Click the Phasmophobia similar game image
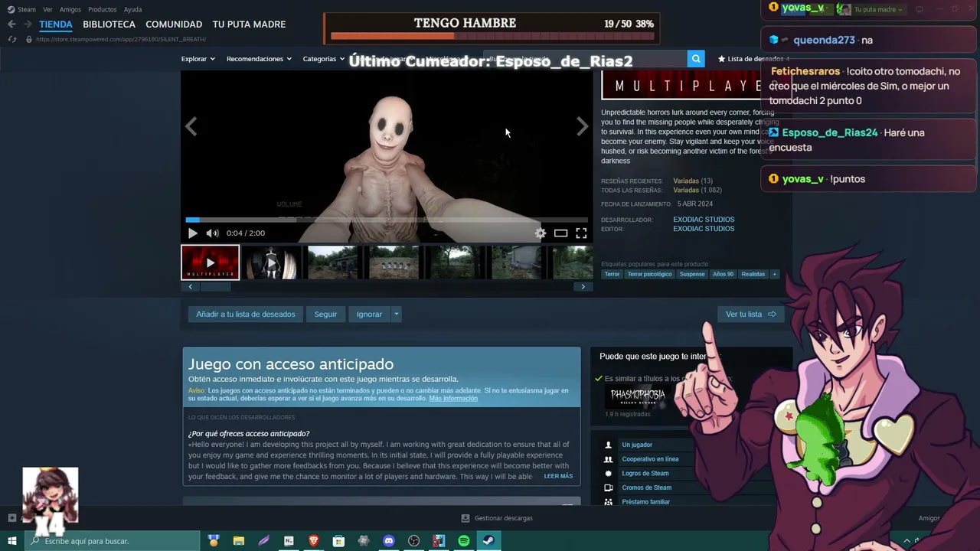 click(x=638, y=396)
